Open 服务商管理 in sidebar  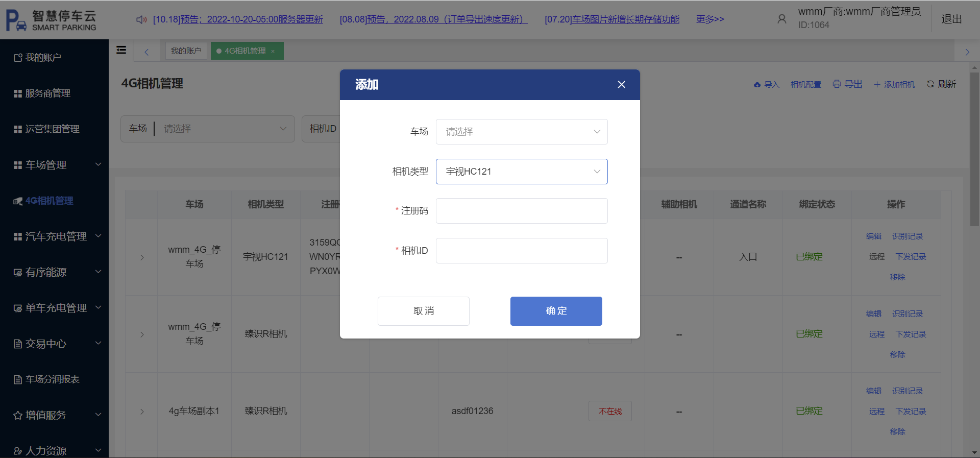pos(54,93)
